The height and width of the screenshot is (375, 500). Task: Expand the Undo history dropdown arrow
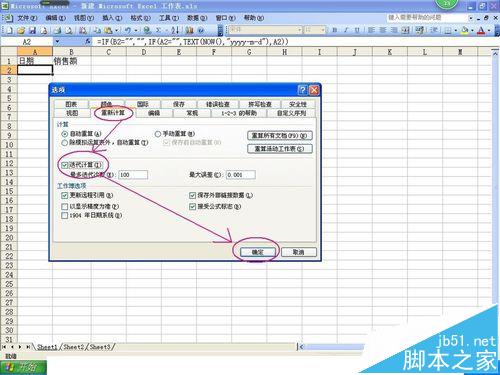(136, 30)
